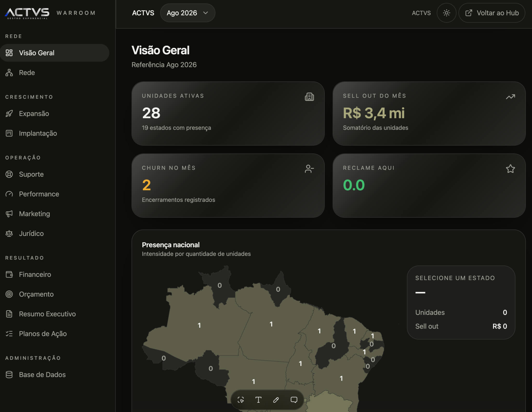
Task: Go to Visão Geral menu item
Action: pos(55,53)
